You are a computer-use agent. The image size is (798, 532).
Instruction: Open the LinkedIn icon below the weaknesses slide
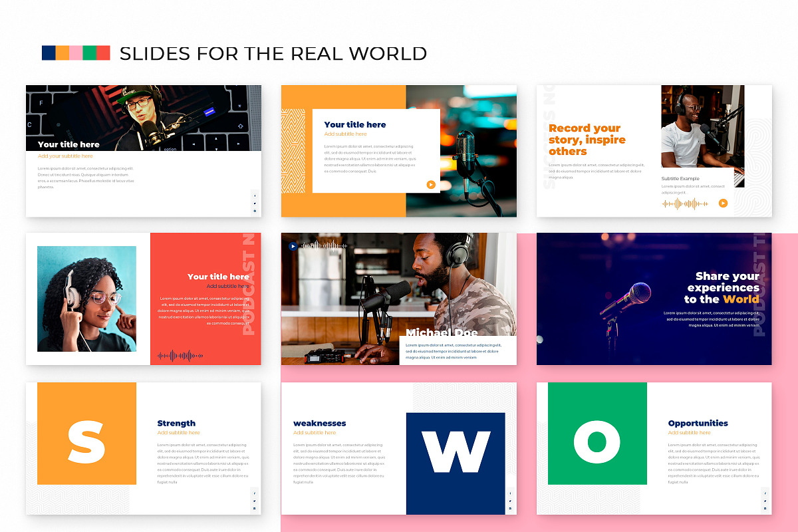[x=510, y=509]
